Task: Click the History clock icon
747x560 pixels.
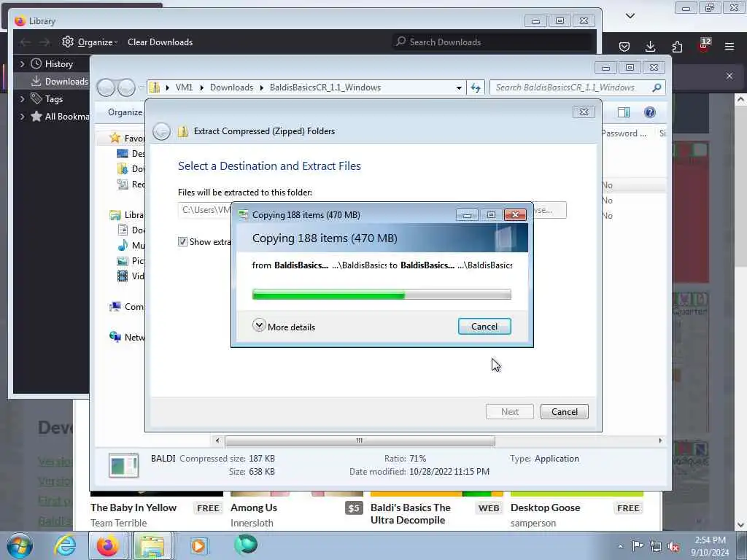Action: (x=36, y=64)
